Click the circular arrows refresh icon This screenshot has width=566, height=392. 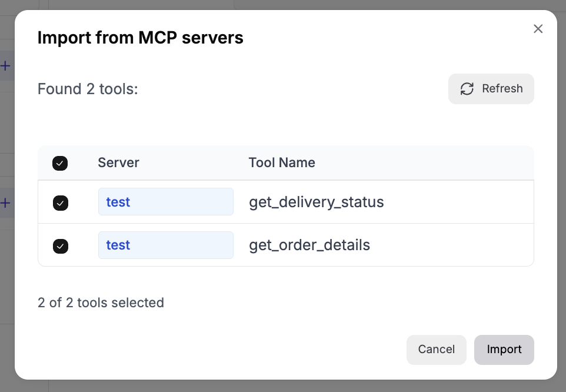point(467,89)
